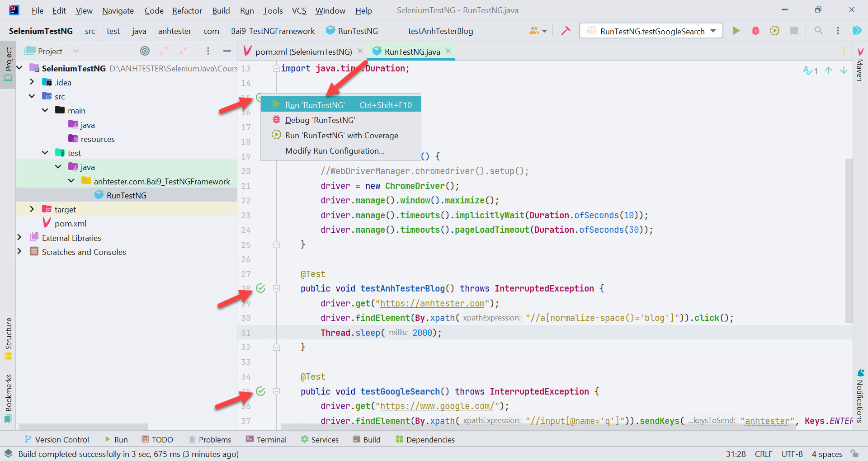Choose Modify Run Configuration option

pos(341,151)
